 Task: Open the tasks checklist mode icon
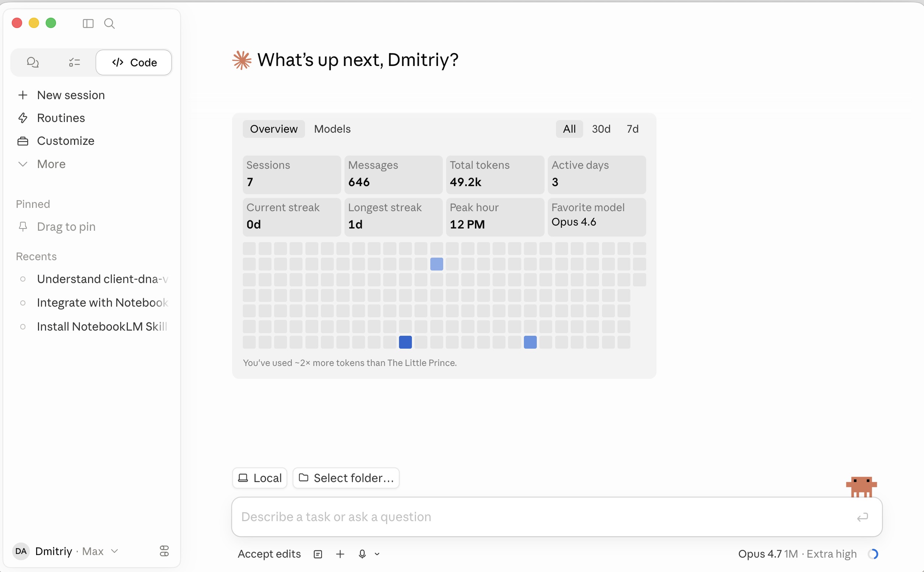point(74,62)
